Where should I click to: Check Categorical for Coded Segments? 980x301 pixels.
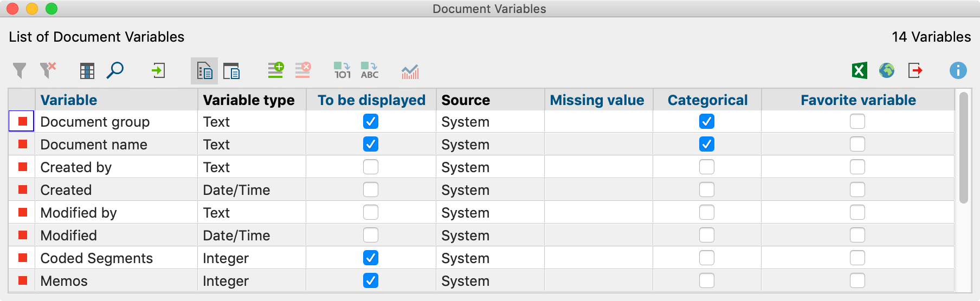(707, 258)
